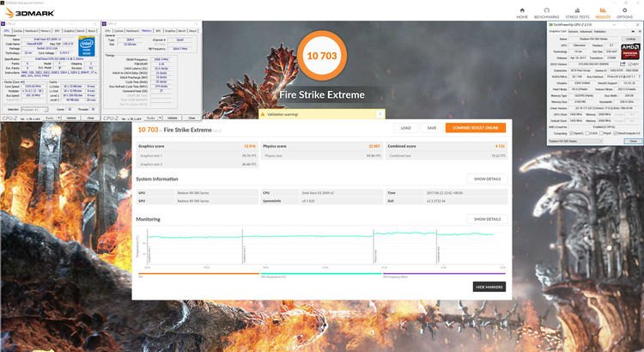Click the Combined score row
644x352 pixels.
[447, 146]
